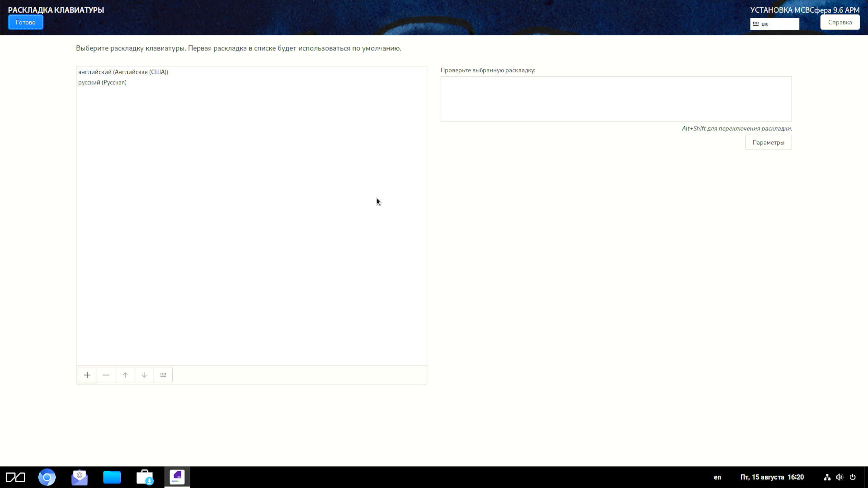The image size is (868, 488).
Task: Preview layout with keyboard icon button
Action: click(163, 375)
